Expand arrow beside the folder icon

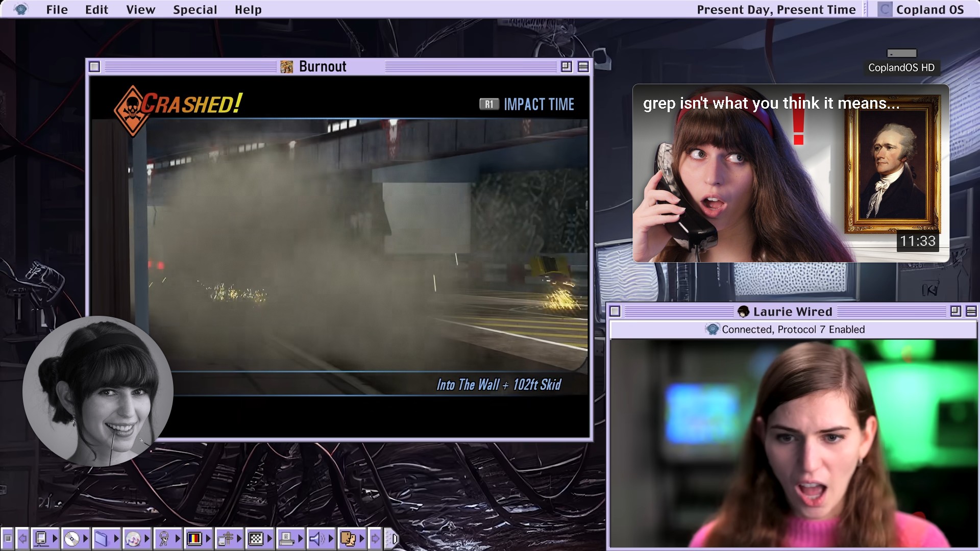coord(116,538)
